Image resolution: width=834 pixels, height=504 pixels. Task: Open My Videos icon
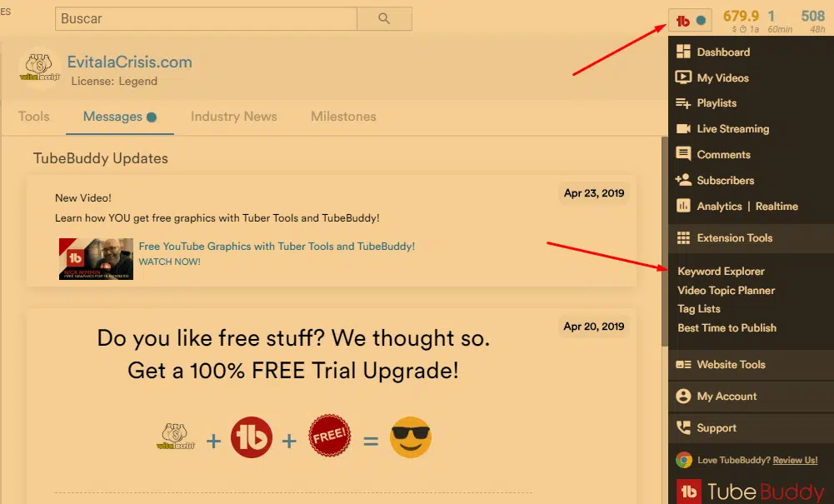coord(683,77)
